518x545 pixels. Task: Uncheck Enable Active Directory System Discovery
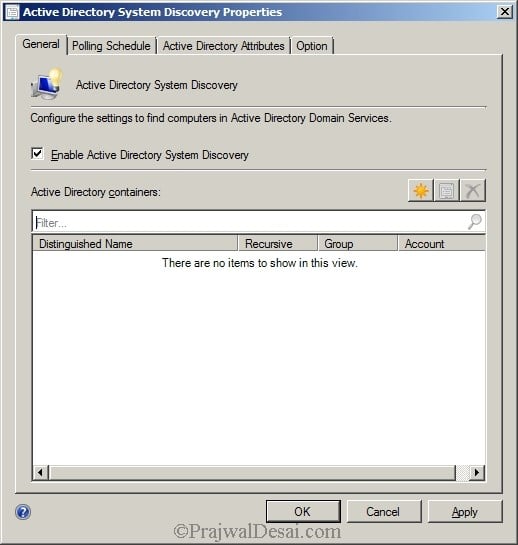point(37,153)
